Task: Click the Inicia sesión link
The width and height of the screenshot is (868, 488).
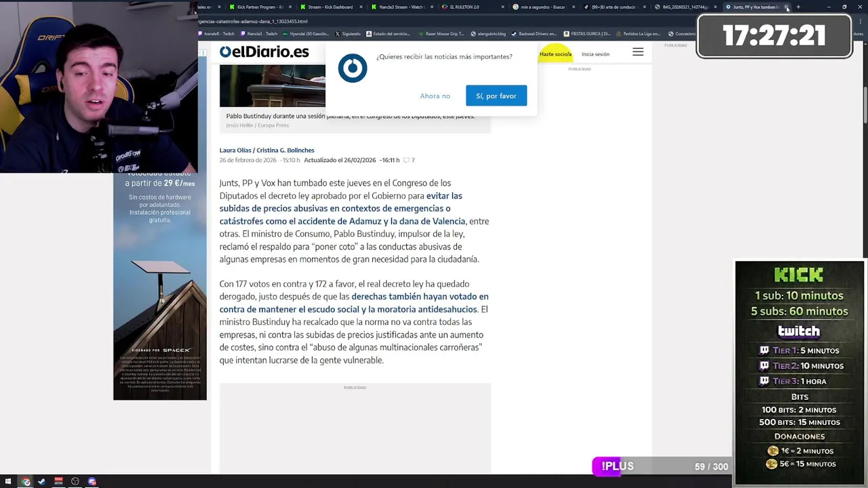Action: pyautogui.click(x=595, y=54)
